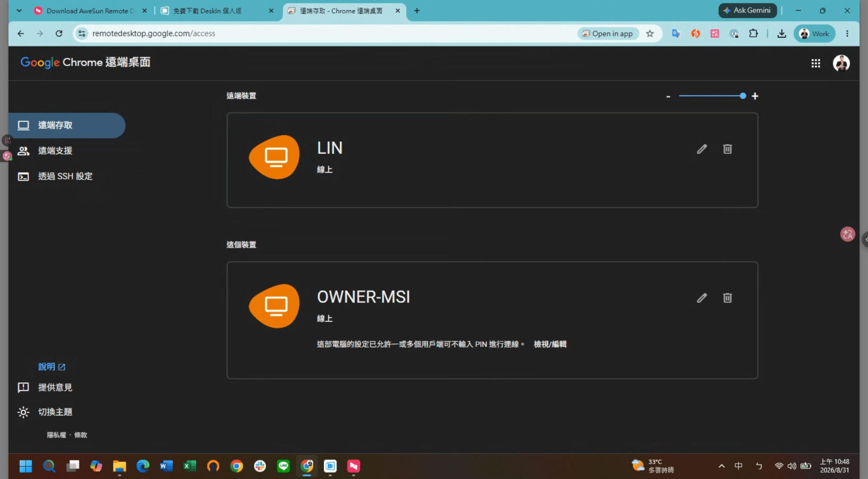Image resolution: width=868 pixels, height=479 pixels.
Task: Remove OWNER-MSI with the trash icon
Action: 727,298
